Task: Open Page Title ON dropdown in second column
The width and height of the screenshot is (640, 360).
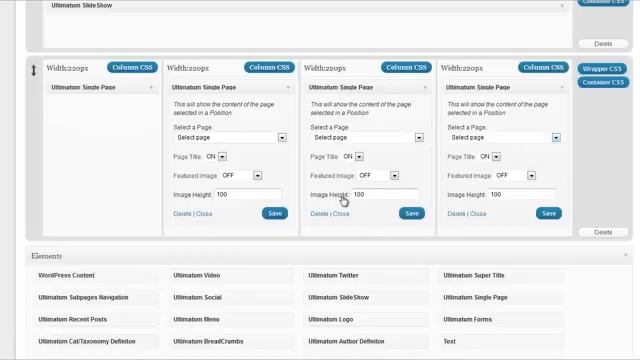Action: (216, 157)
